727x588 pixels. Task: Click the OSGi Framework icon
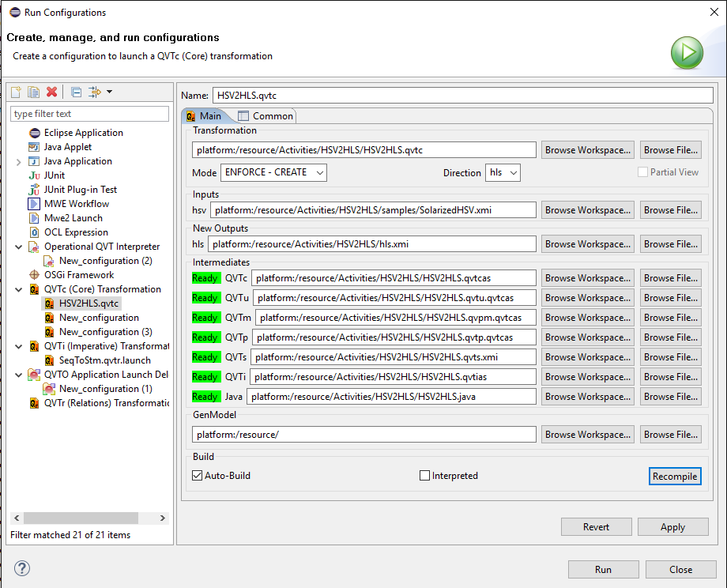(34, 275)
